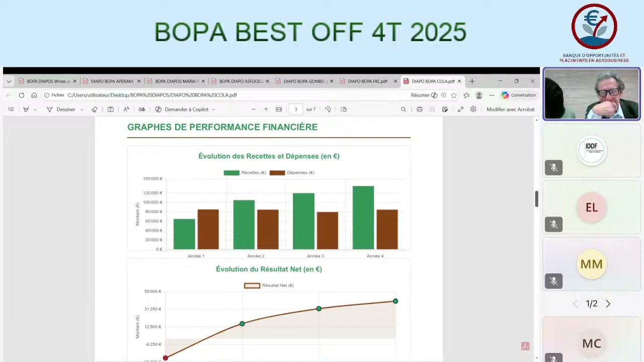This screenshot has height=362, width=644.
Task: Open a new browser tab
Action: click(472, 81)
